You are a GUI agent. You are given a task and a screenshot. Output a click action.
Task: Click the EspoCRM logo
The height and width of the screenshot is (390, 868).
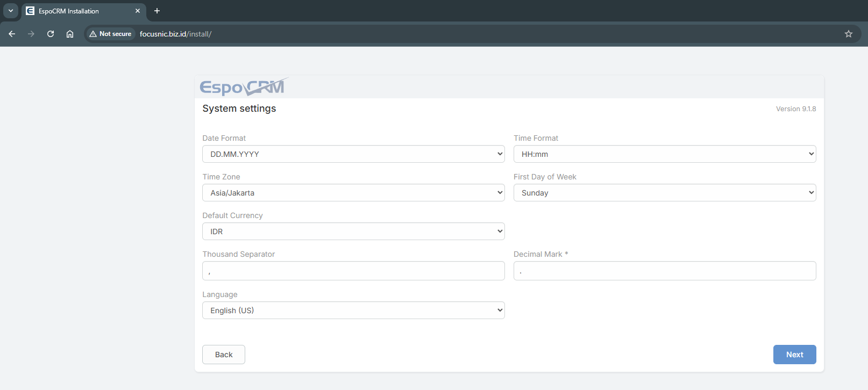[x=244, y=87]
